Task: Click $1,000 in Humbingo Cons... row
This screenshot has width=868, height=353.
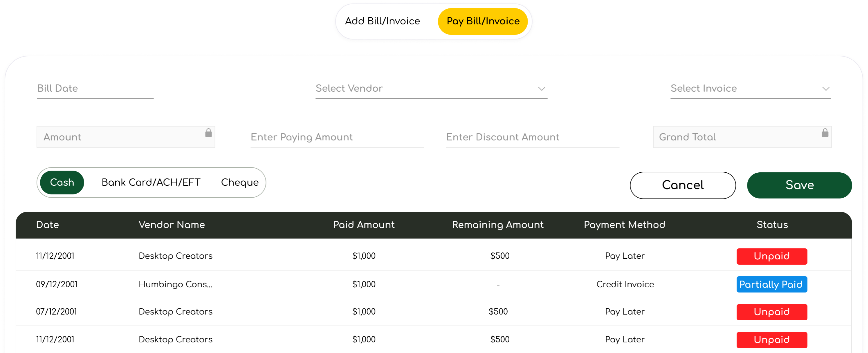Action: coord(364,285)
